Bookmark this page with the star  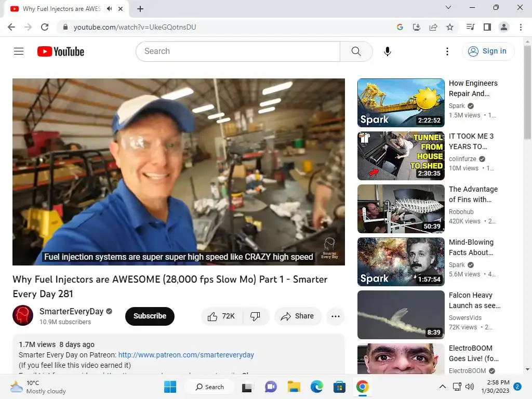(450, 27)
